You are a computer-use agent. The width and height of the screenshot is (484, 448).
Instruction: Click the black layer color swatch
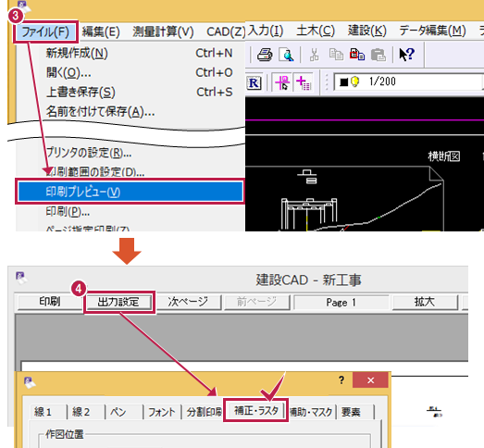pos(343,82)
